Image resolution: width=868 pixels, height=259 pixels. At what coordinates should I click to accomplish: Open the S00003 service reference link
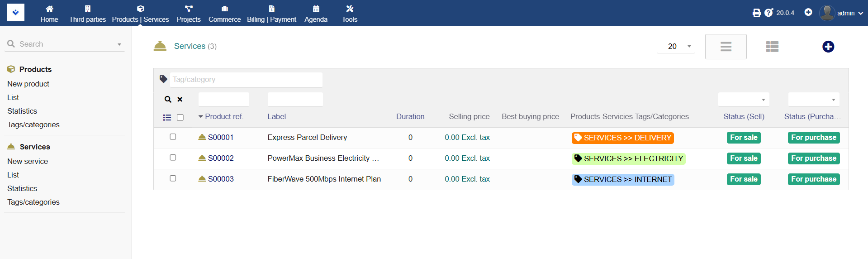(220, 179)
